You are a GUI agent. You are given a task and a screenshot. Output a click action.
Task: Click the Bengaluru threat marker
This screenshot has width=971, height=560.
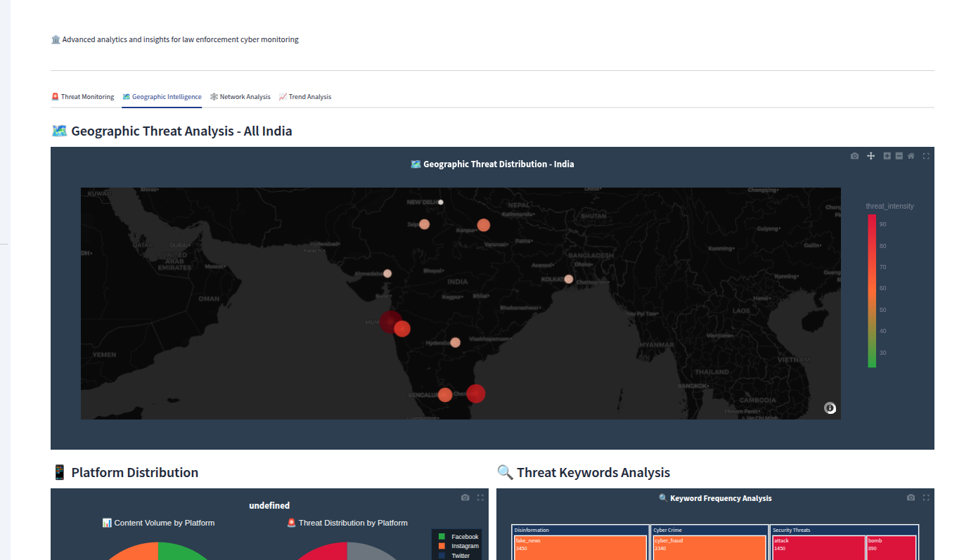coord(445,395)
